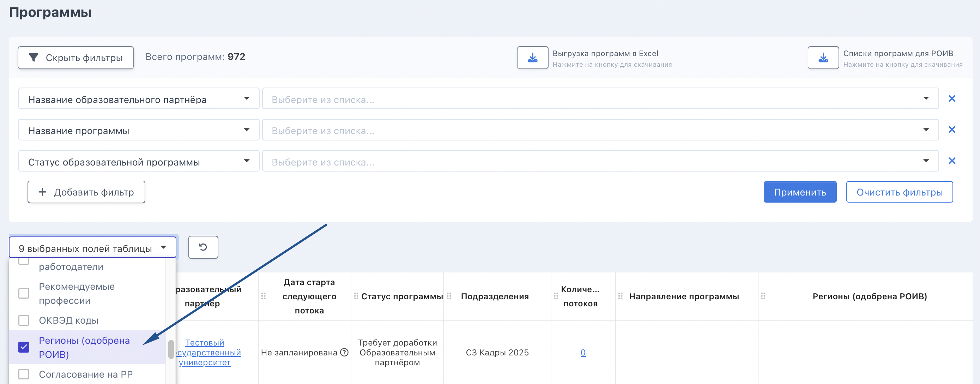Grab drag handle of Статус программы column

point(356,296)
